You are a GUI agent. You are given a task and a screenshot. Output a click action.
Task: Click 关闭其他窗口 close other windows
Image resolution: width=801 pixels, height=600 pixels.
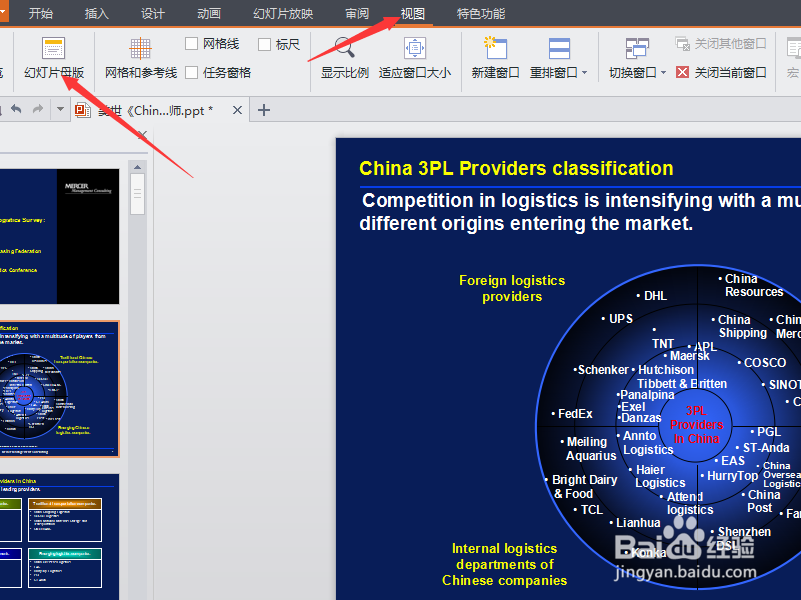(x=721, y=44)
